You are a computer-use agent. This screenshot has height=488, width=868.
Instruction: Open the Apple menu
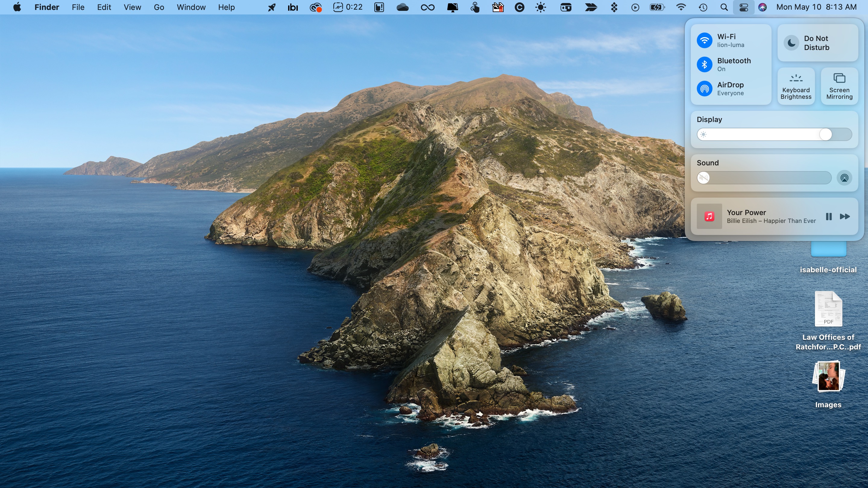pos(17,7)
